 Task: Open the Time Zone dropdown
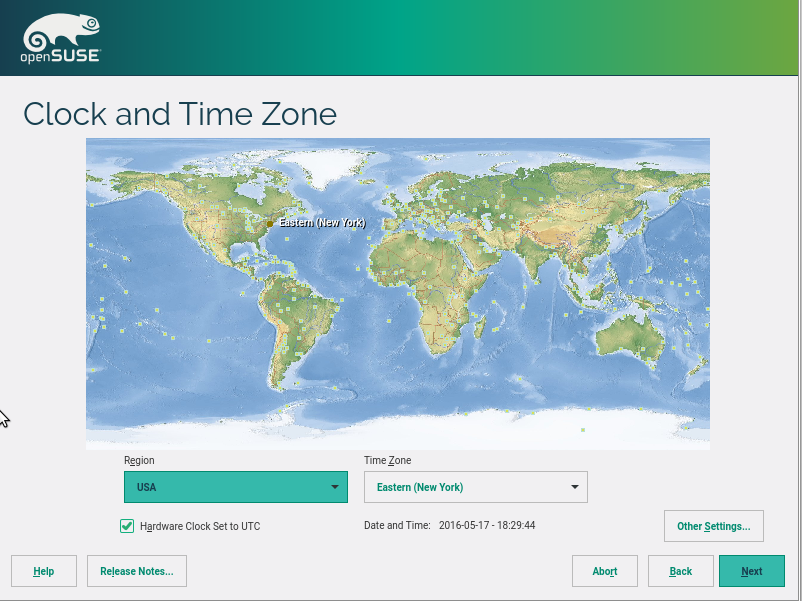[x=476, y=487]
